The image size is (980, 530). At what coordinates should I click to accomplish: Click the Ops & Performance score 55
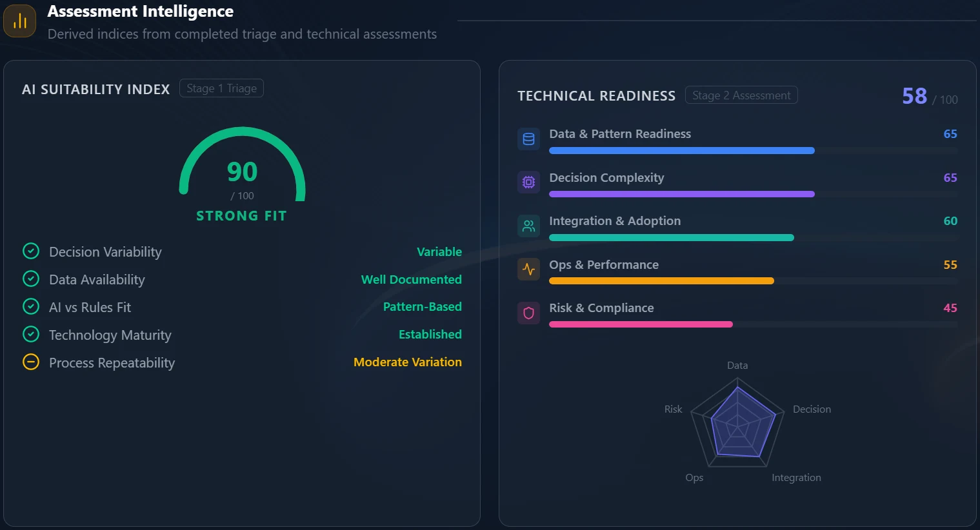pyautogui.click(x=950, y=264)
